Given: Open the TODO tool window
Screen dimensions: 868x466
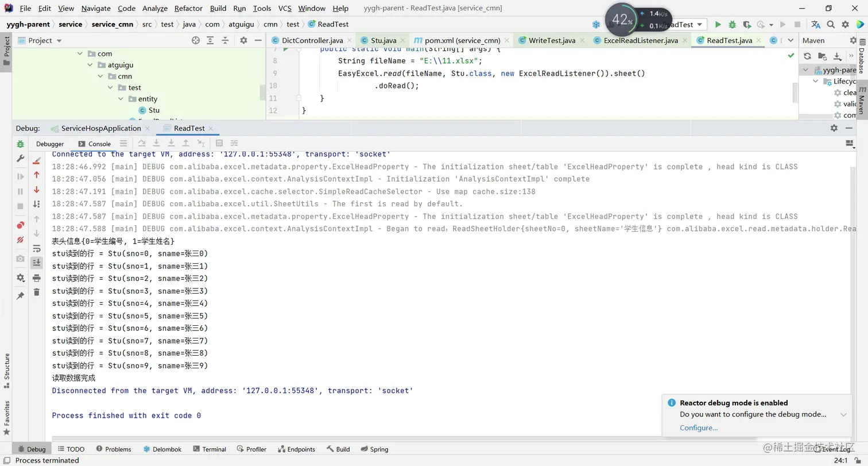Looking at the screenshot, I should (x=70, y=449).
